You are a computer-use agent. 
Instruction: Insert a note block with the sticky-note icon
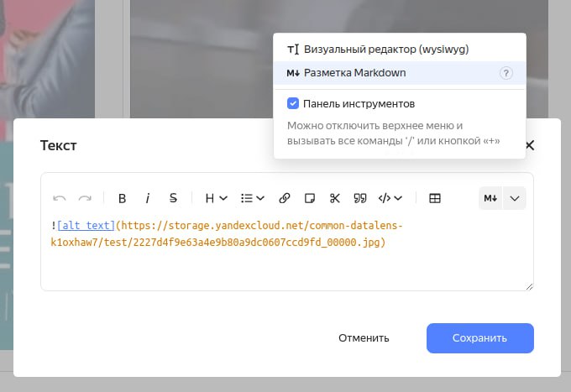[310, 198]
